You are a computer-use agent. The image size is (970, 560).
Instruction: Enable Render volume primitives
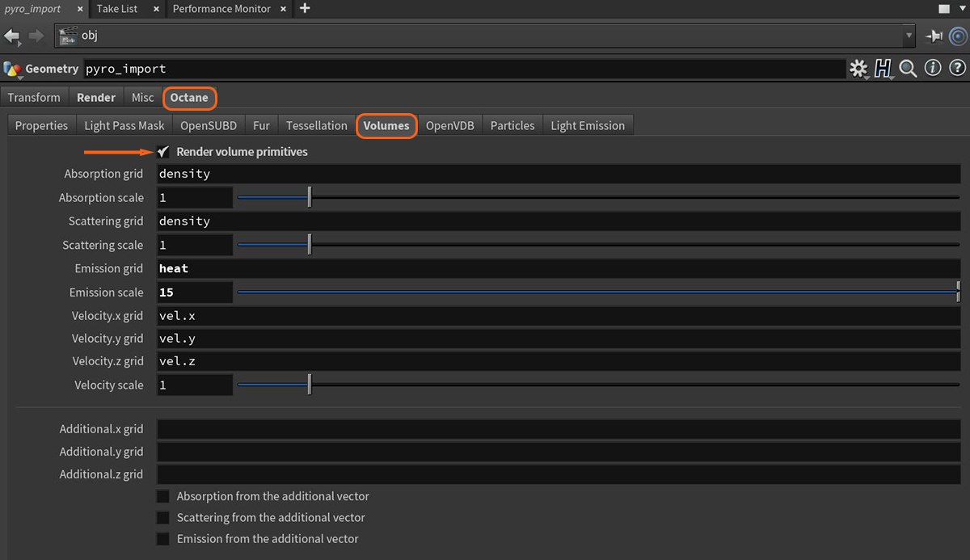162,151
